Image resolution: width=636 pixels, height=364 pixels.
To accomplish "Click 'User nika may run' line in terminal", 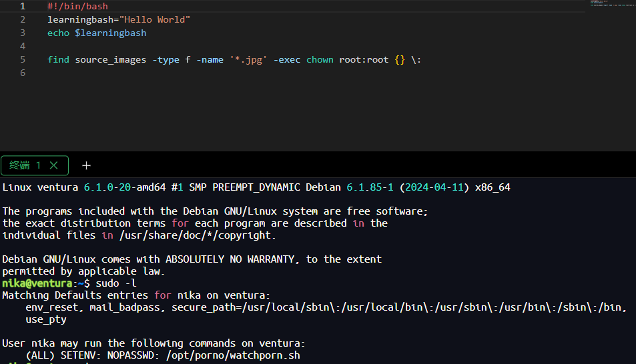I will point(153,344).
